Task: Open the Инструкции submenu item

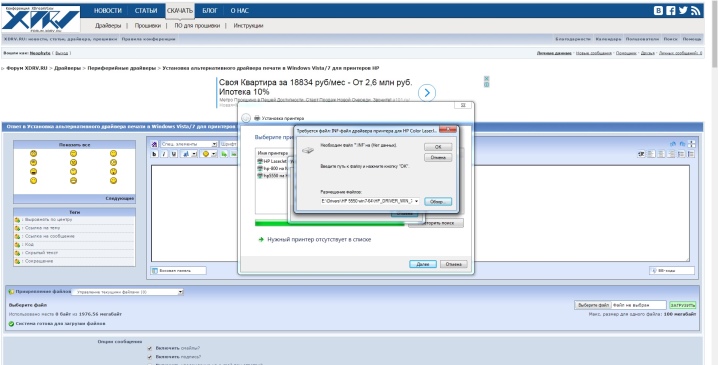Action: click(248, 26)
